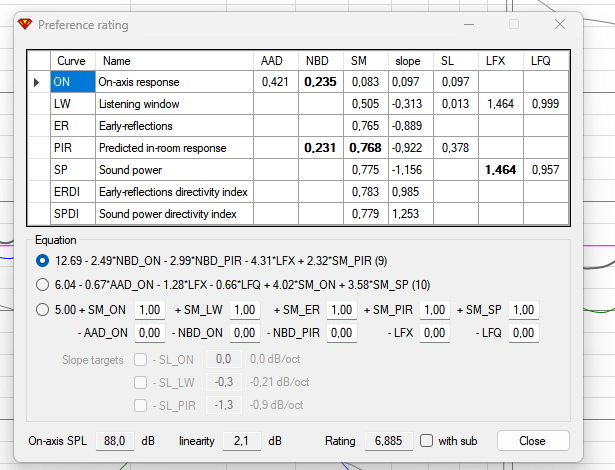Click the Preference rating app icon

pos(25,24)
